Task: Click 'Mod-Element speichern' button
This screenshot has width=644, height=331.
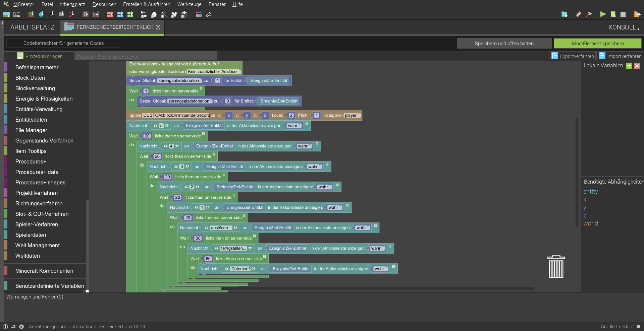Action: (x=597, y=44)
